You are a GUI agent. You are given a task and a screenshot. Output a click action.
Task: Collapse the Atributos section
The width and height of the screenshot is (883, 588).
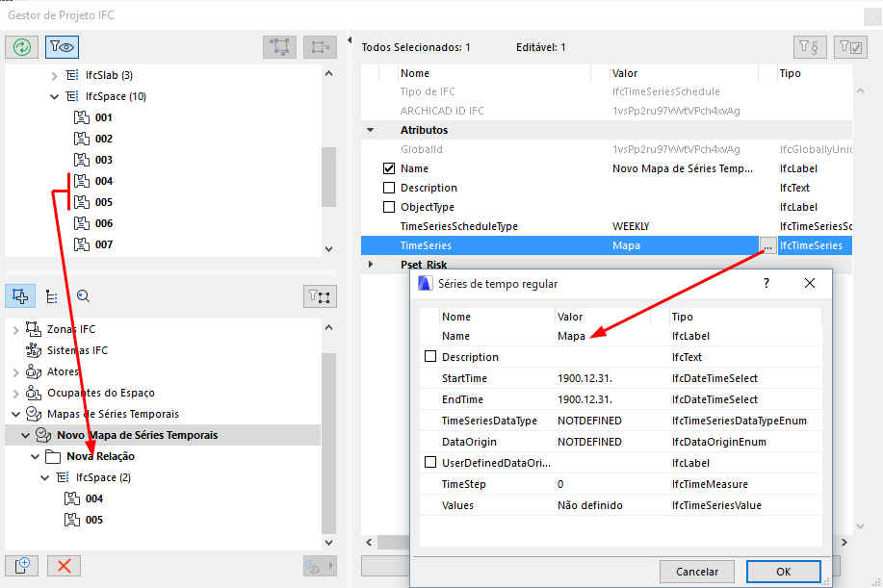[x=371, y=130]
